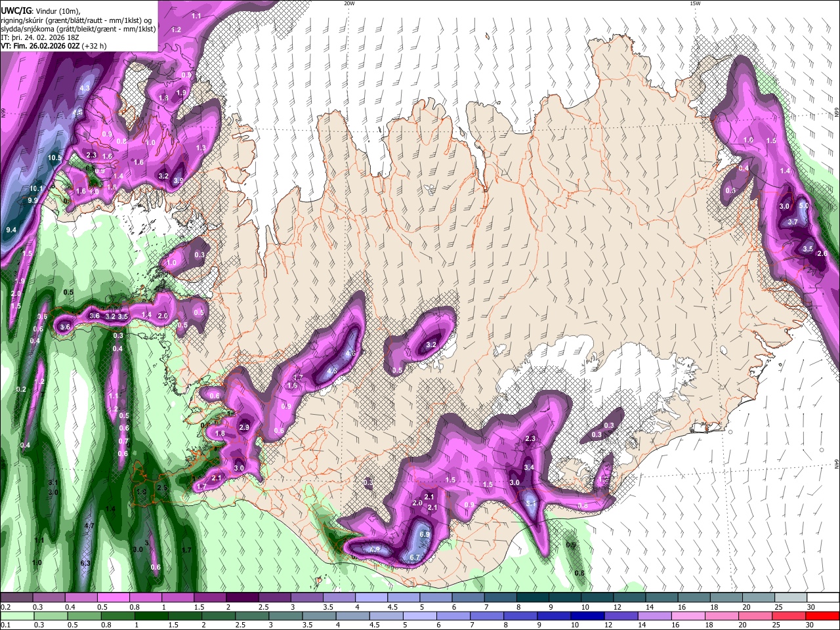Select the 'IT: þri. 24. 02. 2026 18Z' line

(40, 37)
